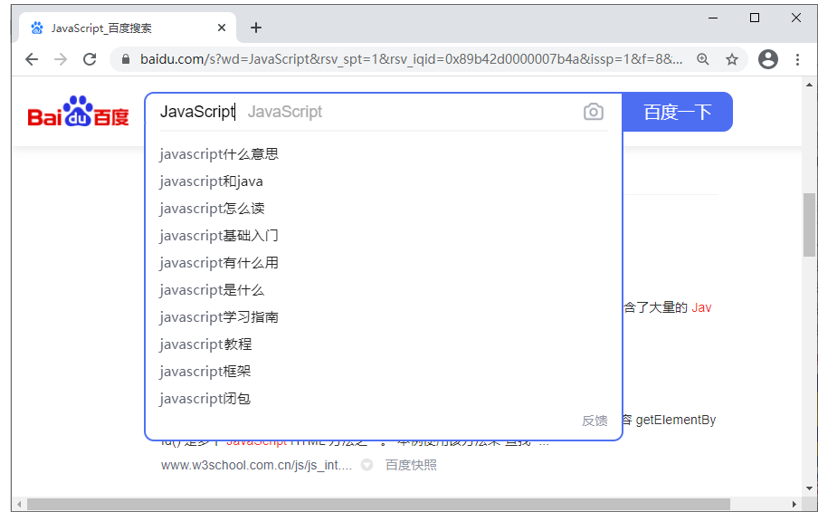Choose suggestion javascript是什么
Screen dimensions: 840x524
[212, 290]
